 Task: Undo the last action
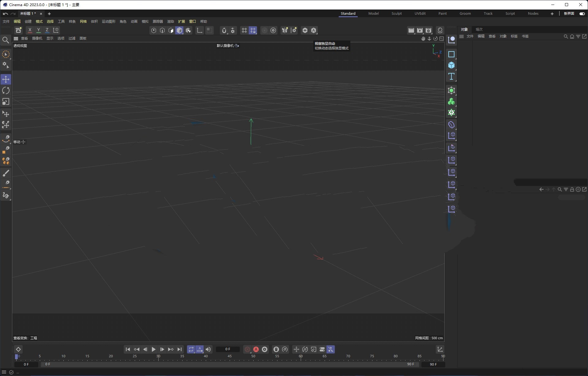(x=6, y=14)
